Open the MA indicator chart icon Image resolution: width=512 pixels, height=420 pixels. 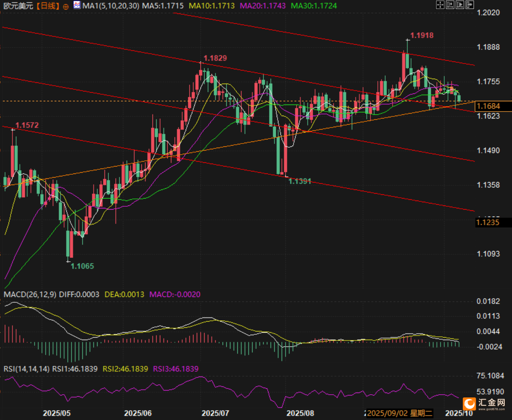point(77,5)
